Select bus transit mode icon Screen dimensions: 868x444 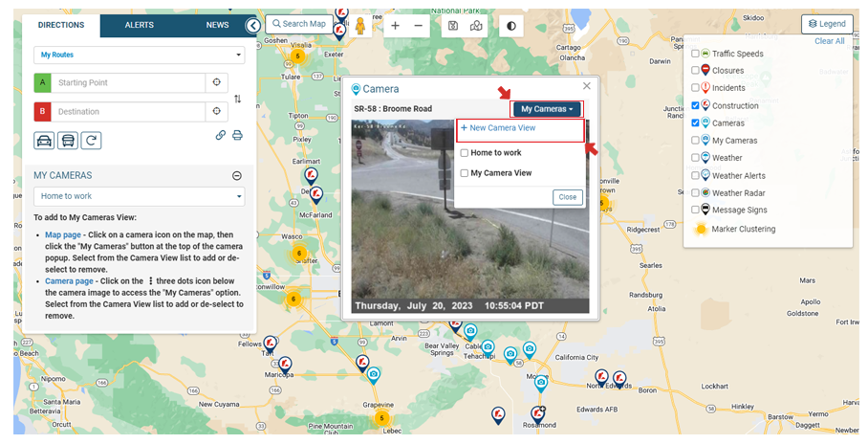tap(68, 141)
